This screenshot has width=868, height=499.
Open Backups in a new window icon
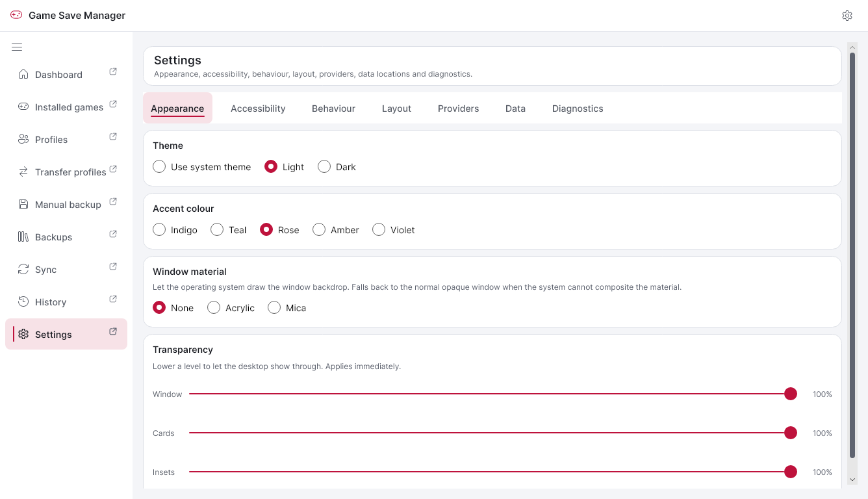(113, 234)
